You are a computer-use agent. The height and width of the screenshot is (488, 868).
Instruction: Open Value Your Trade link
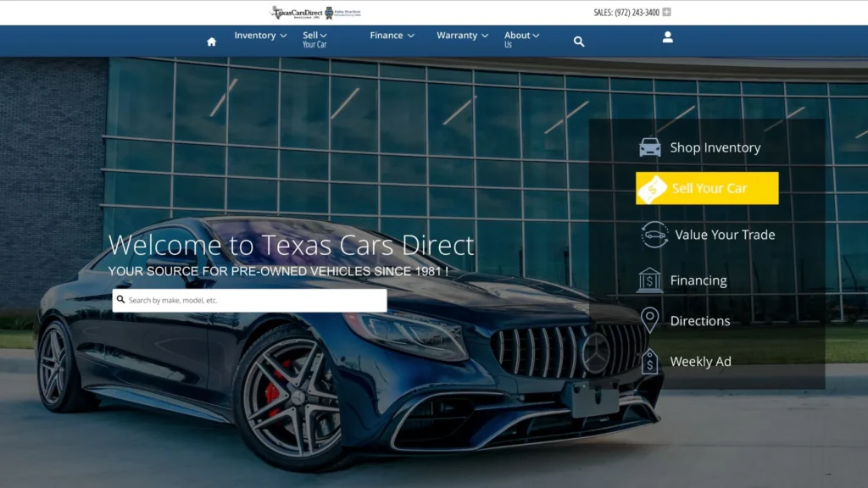coord(725,235)
